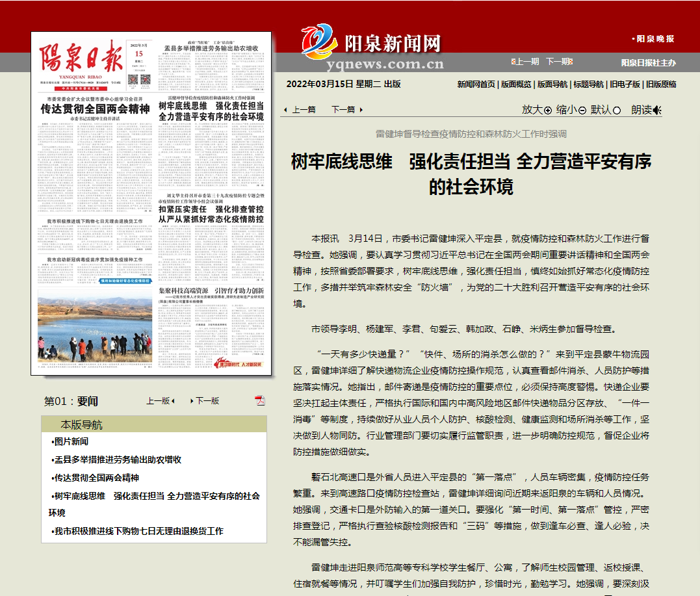The width and height of the screenshot is (700, 596).
Task: Click 传达贯彻全国两会精神 headline on newspaper page
Action: (95, 109)
